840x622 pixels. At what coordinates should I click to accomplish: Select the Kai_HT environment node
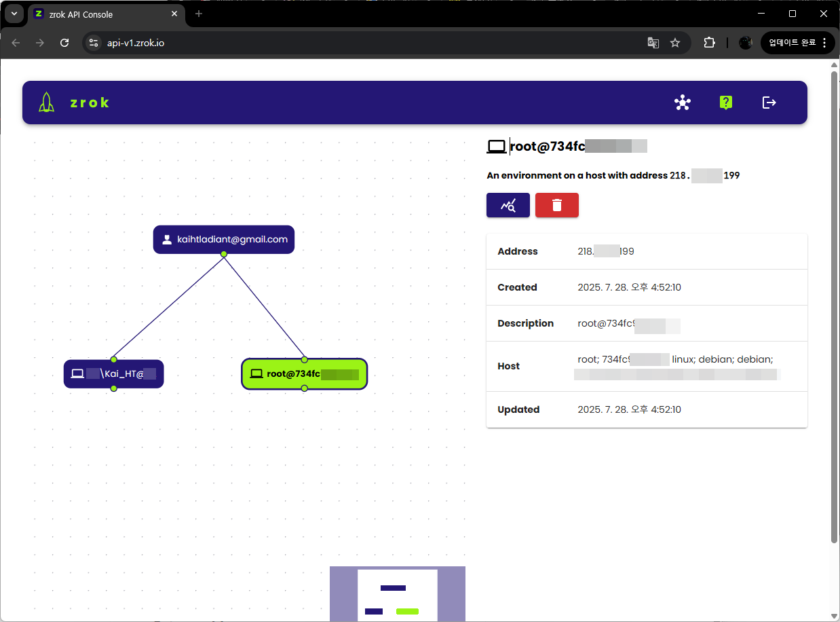click(x=114, y=373)
